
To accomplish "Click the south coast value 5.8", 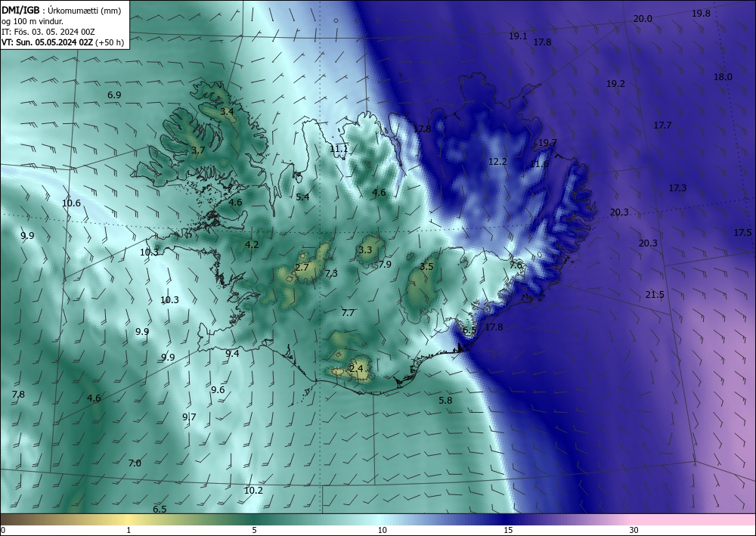I will point(445,400).
